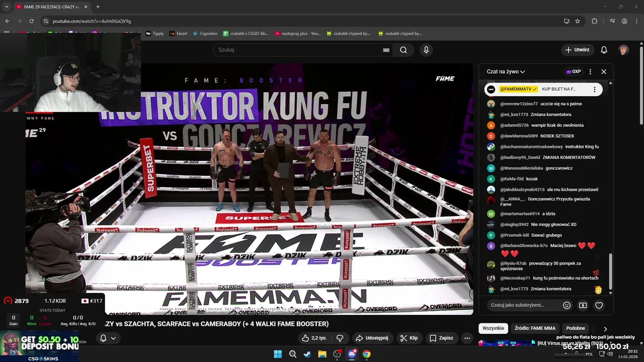Open Steam from the taskbar

point(307,354)
